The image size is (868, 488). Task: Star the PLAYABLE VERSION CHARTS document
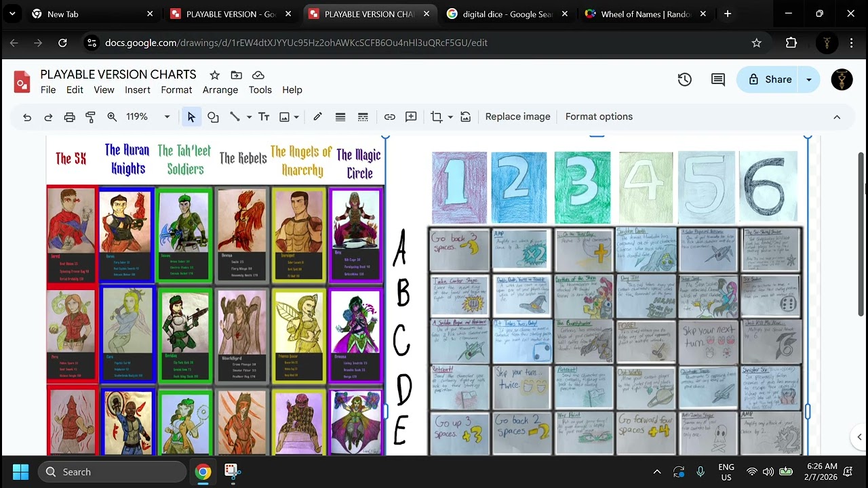pos(214,75)
